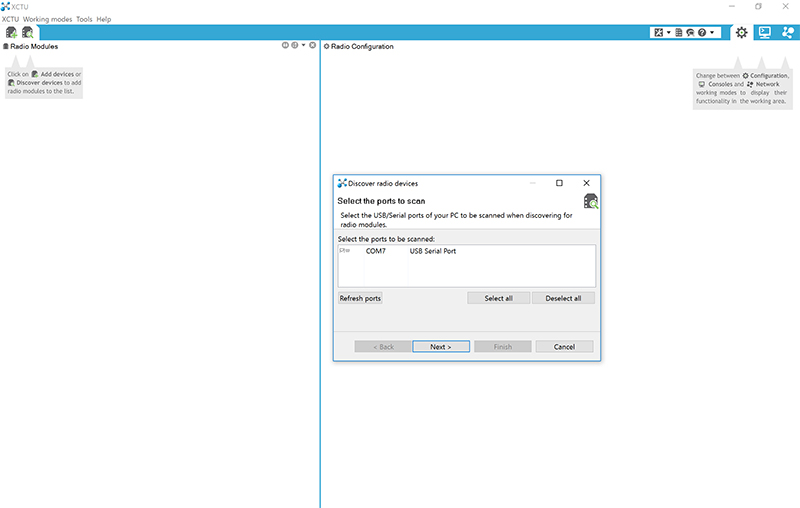
Task: Expand the Tools icon dropdown arrow
Action: [x=668, y=33]
